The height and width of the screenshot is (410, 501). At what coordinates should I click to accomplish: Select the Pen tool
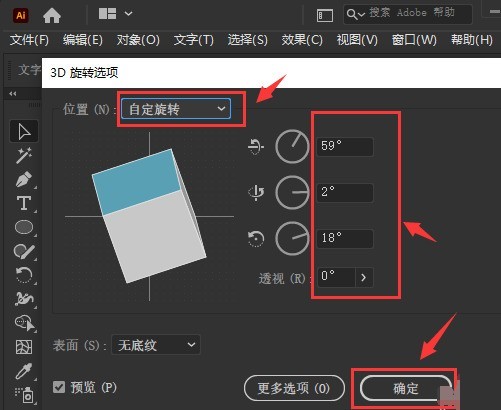pyautogui.click(x=24, y=180)
